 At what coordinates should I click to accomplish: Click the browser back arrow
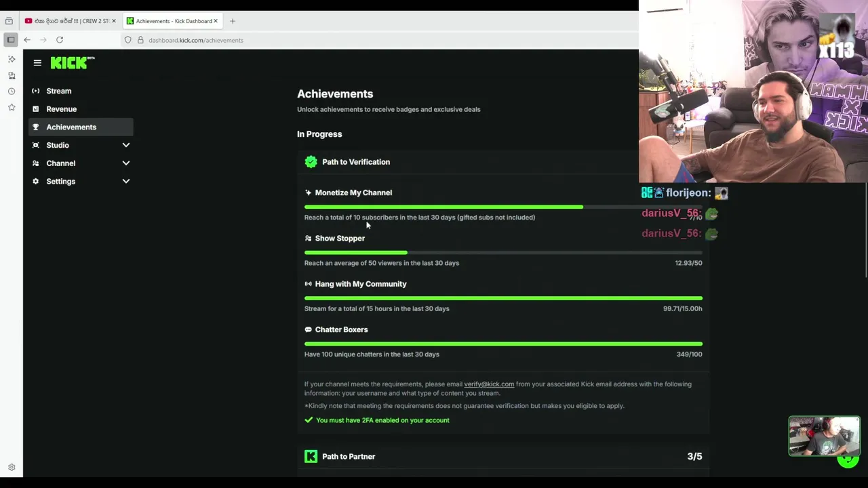(27, 40)
